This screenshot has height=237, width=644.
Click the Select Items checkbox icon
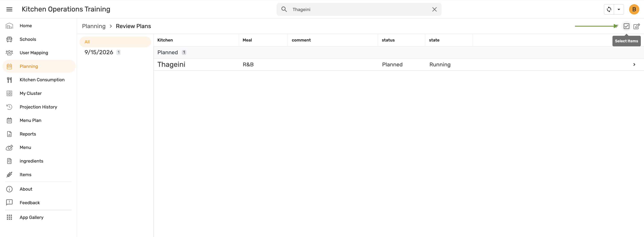pyautogui.click(x=626, y=26)
